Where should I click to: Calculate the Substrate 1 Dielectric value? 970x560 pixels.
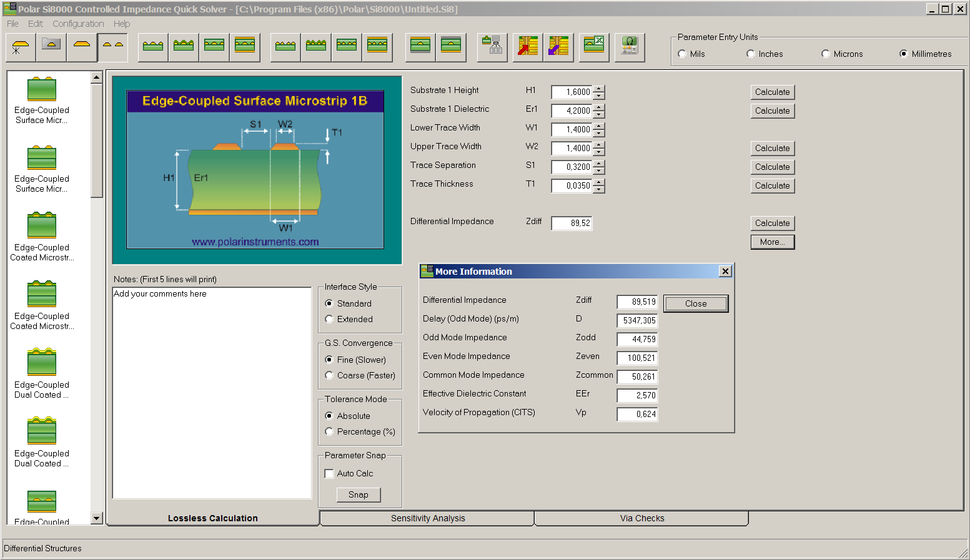click(x=773, y=111)
